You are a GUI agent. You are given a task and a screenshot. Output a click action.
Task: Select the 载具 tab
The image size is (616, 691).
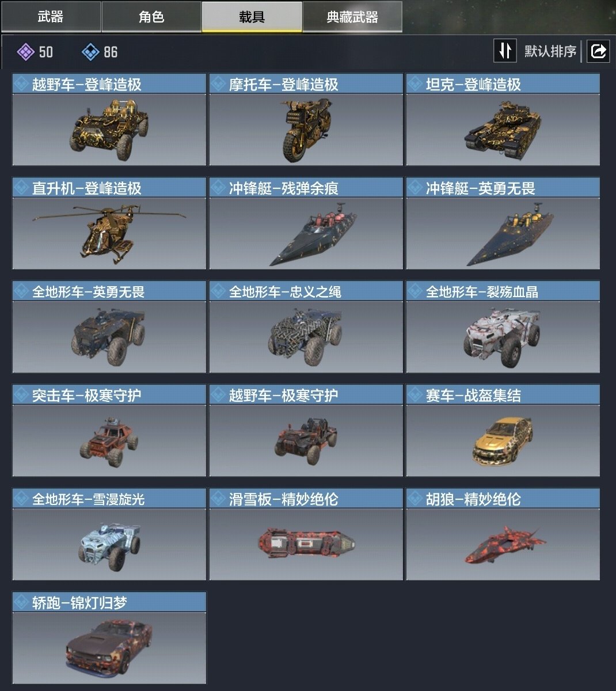coord(252,17)
